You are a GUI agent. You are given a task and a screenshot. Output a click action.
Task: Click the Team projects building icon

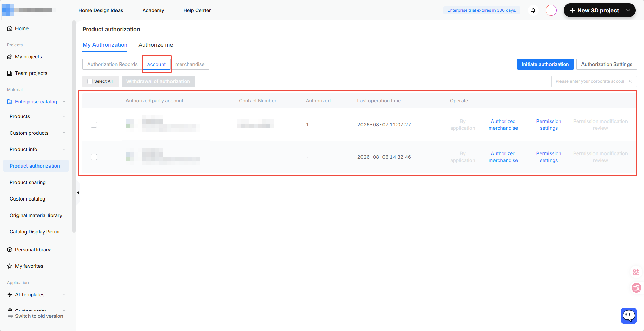tap(10, 73)
